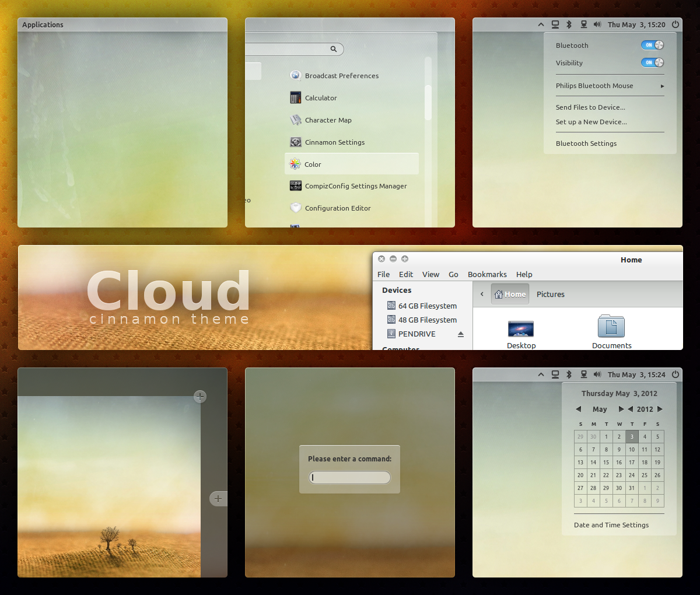
Task: Open the Desktop folder icon
Action: 521,329
